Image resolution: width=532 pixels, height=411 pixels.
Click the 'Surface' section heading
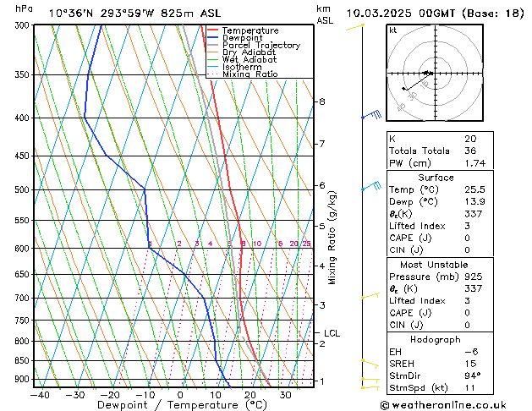[x=436, y=178]
